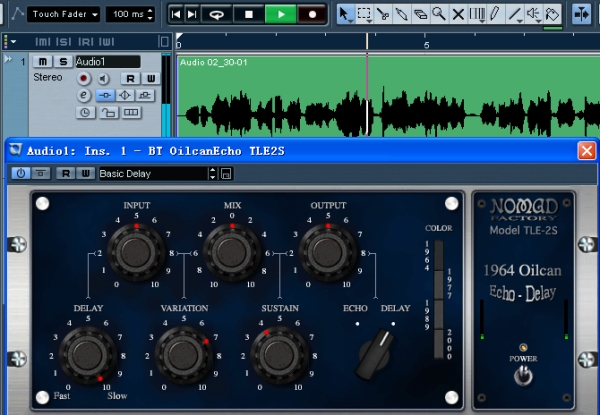Start playback with the green Play button
Image resolution: width=600 pixels, height=415 pixels.
(x=280, y=14)
